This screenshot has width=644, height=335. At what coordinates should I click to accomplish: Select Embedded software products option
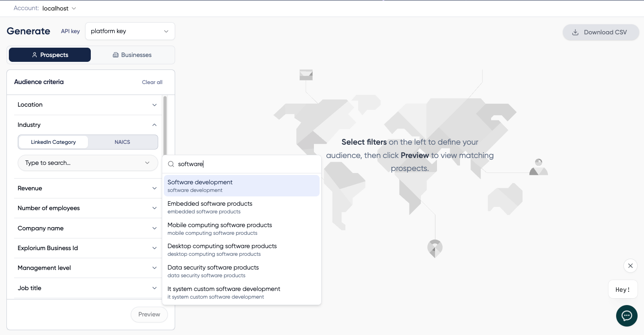click(x=242, y=207)
